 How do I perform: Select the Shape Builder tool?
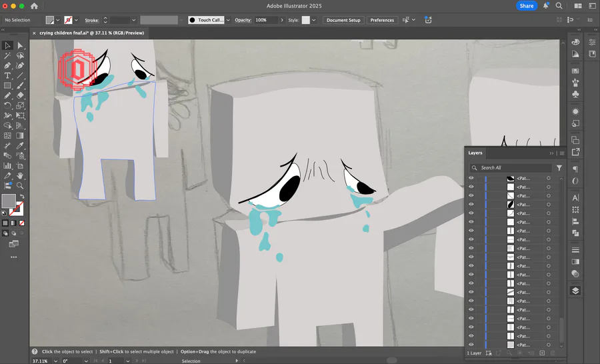[7, 125]
